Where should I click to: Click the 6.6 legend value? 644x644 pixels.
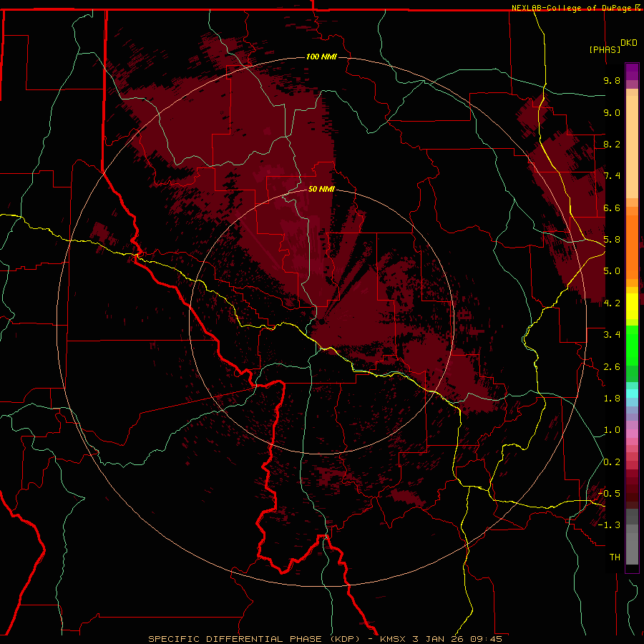[x=612, y=208]
